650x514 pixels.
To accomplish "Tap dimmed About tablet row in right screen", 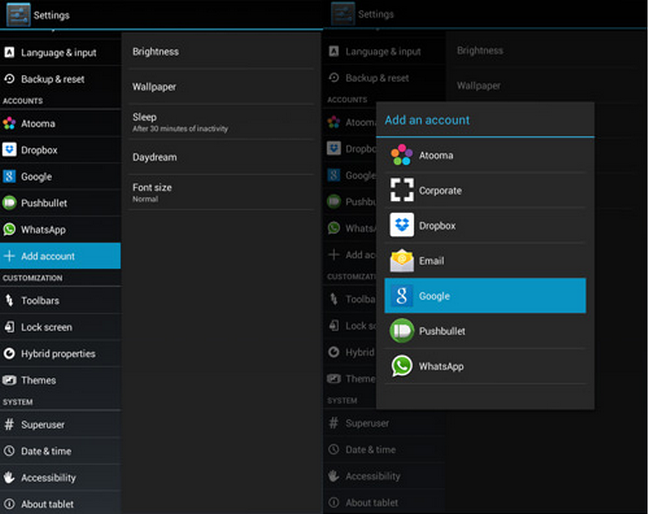I will tap(385, 502).
